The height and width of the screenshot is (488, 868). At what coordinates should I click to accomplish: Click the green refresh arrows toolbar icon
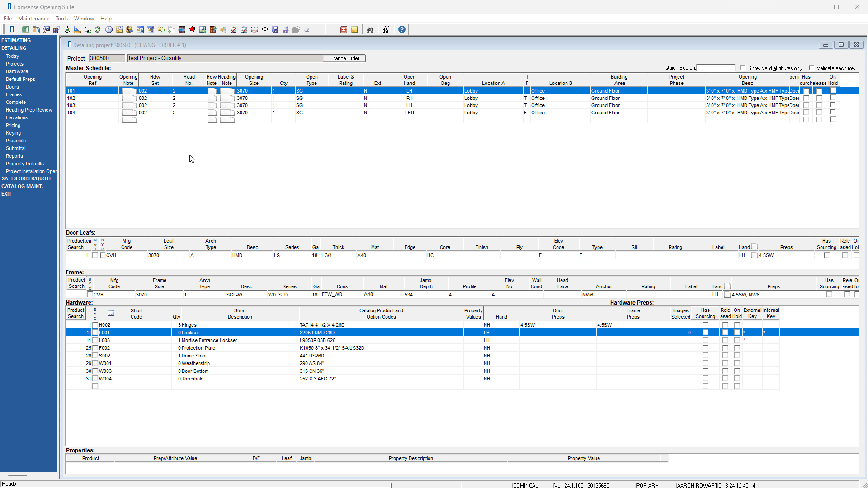[98, 29]
